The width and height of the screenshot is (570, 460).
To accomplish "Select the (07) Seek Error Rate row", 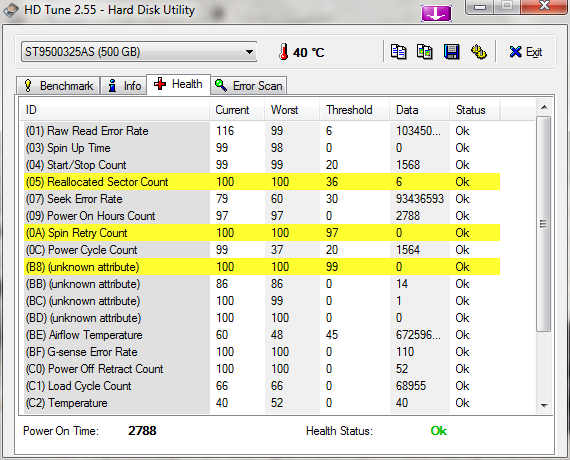I will coord(262,199).
